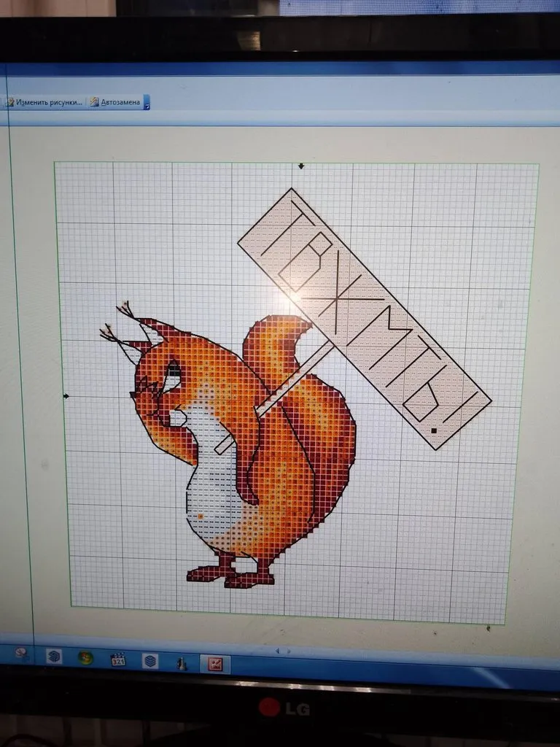Expand the toolbar options arrow after Автозамена
The image size is (560, 747).
pos(147,103)
